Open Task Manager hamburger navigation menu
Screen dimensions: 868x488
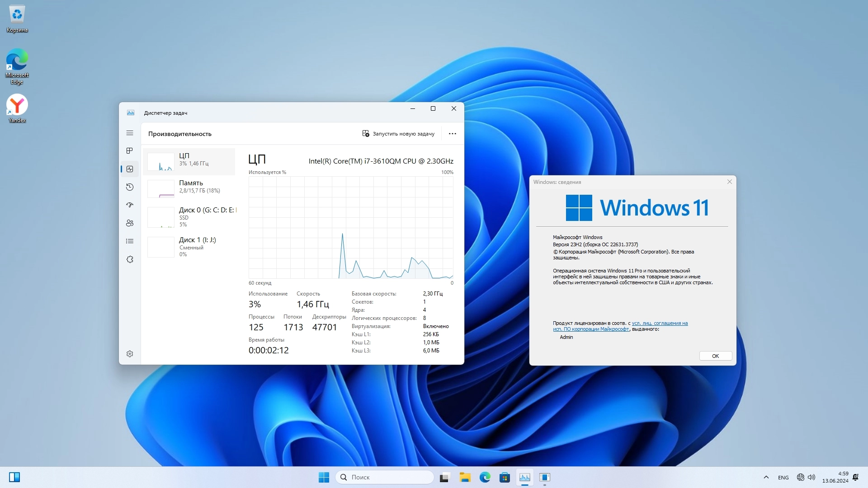pyautogui.click(x=130, y=133)
